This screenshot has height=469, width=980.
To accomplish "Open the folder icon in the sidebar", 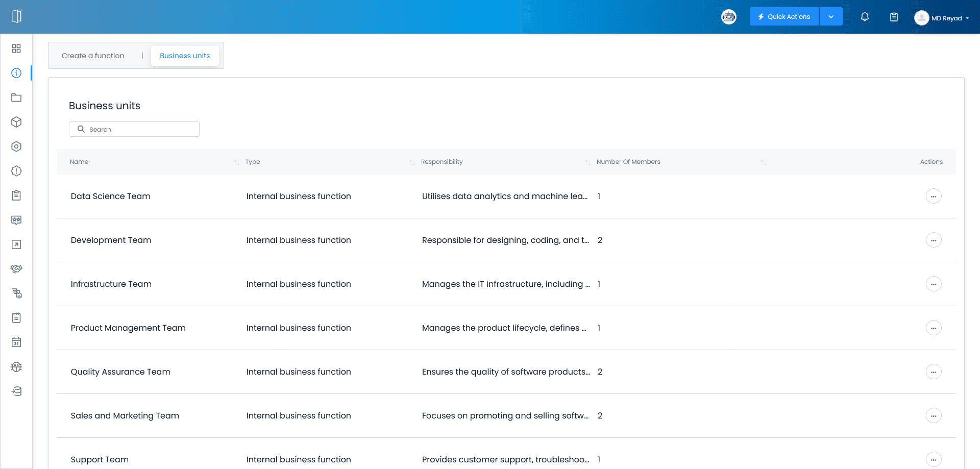I will (x=16, y=97).
